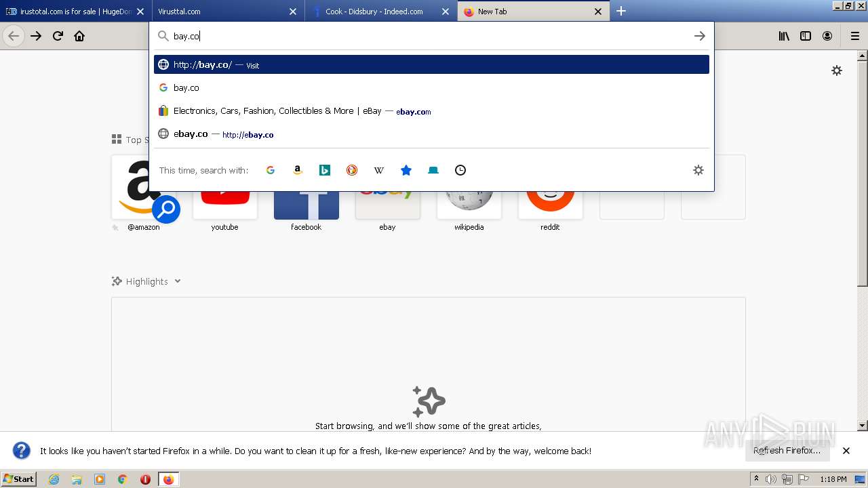Screen dimensions: 868x488
Task: Open Firefox Account icon
Action: point(827,36)
